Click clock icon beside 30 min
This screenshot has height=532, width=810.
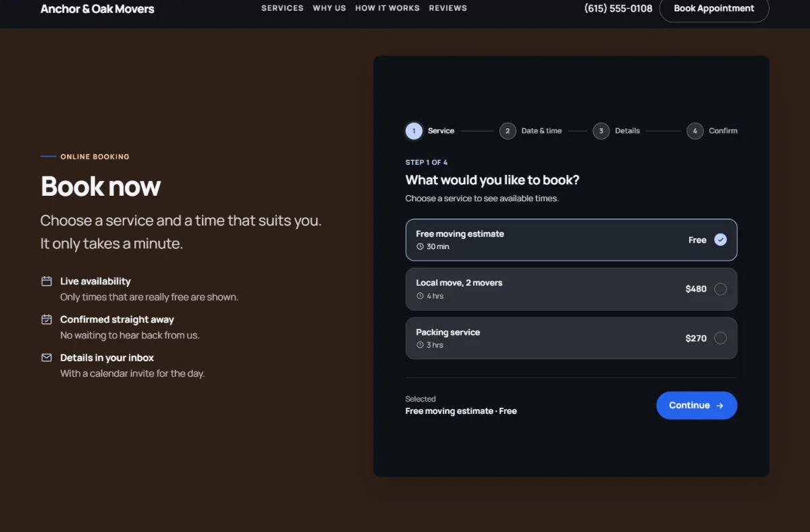point(420,246)
